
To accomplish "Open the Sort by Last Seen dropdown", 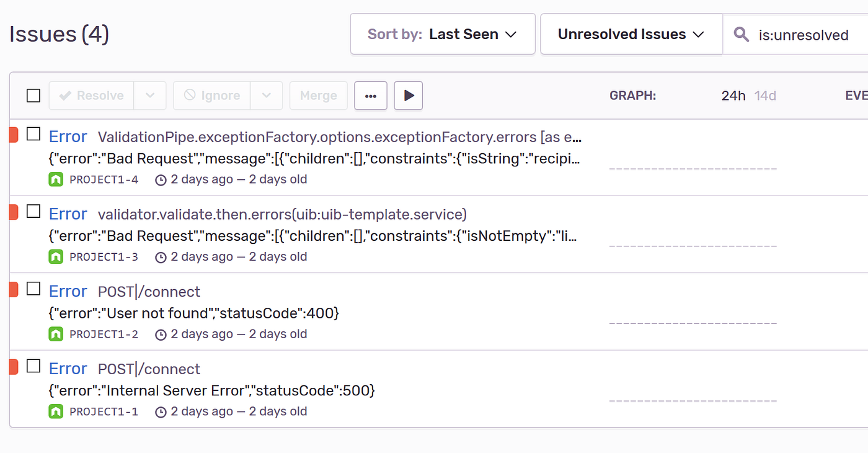I will [x=443, y=34].
